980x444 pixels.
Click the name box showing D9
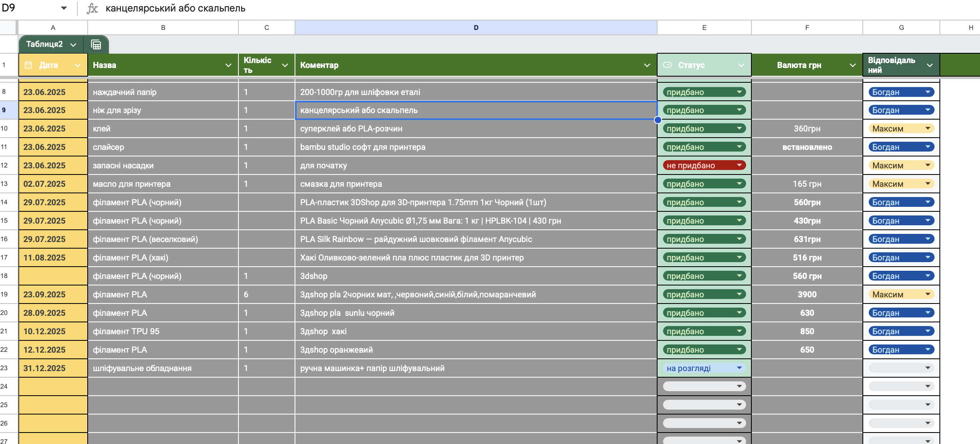(x=29, y=8)
